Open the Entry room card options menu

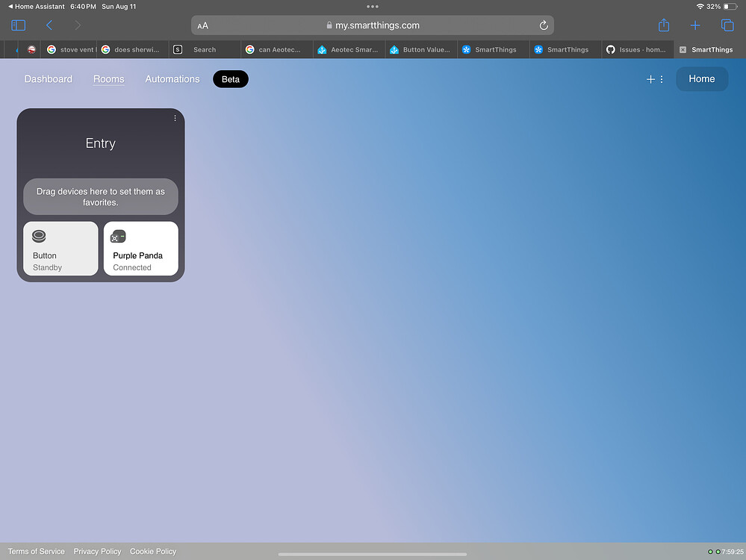point(175,118)
